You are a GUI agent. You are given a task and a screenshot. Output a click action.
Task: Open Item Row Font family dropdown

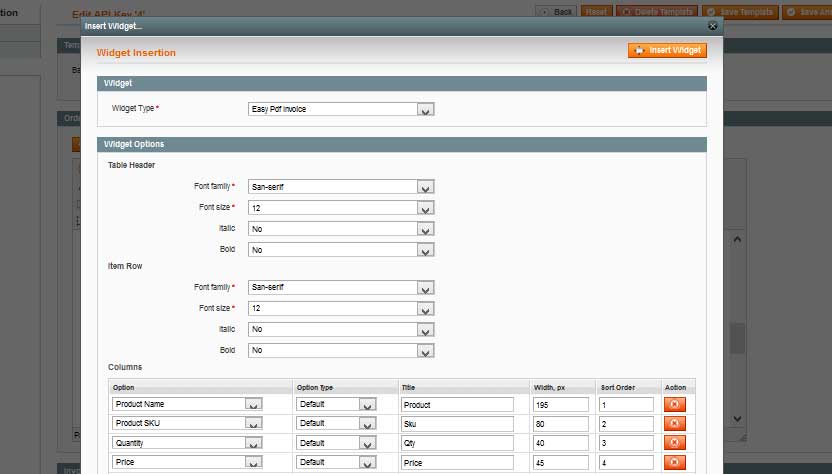coord(341,287)
